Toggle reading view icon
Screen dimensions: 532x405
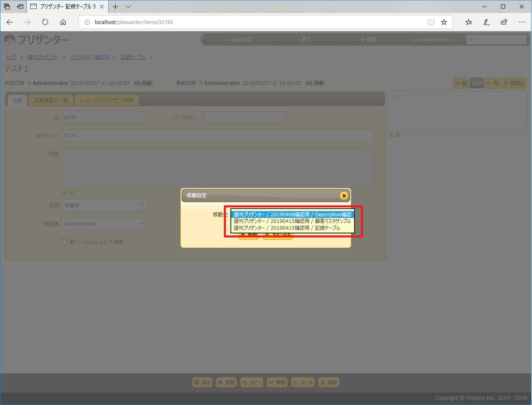[x=431, y=22]
